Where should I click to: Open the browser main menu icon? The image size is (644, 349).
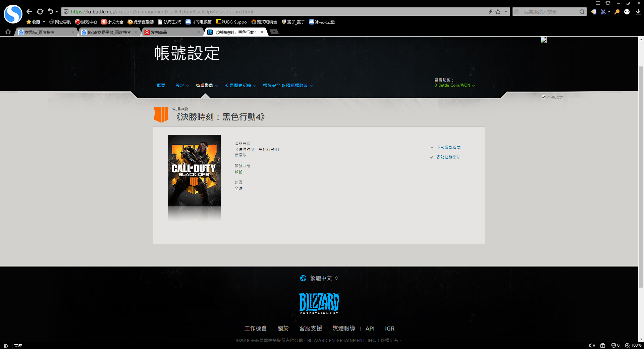click(598, 3)
